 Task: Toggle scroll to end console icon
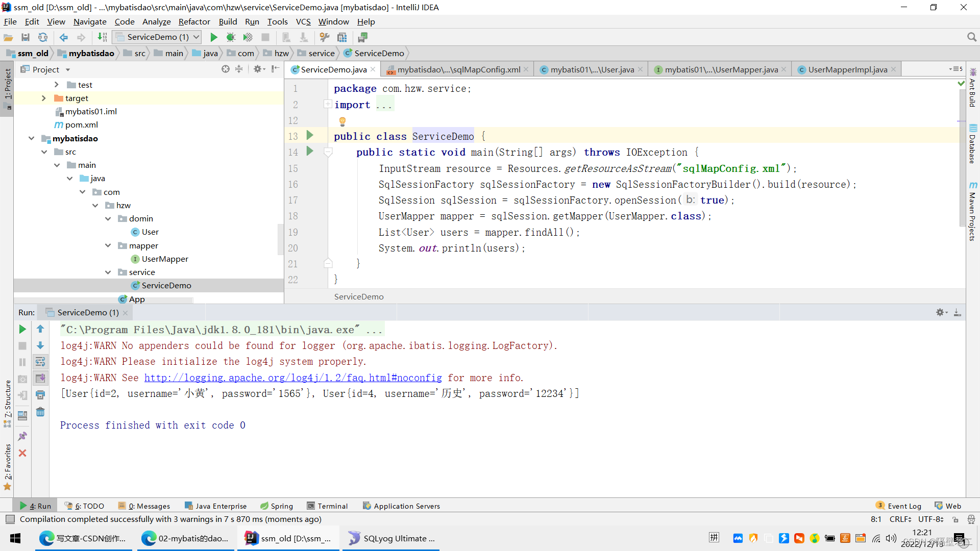[40, 378]
